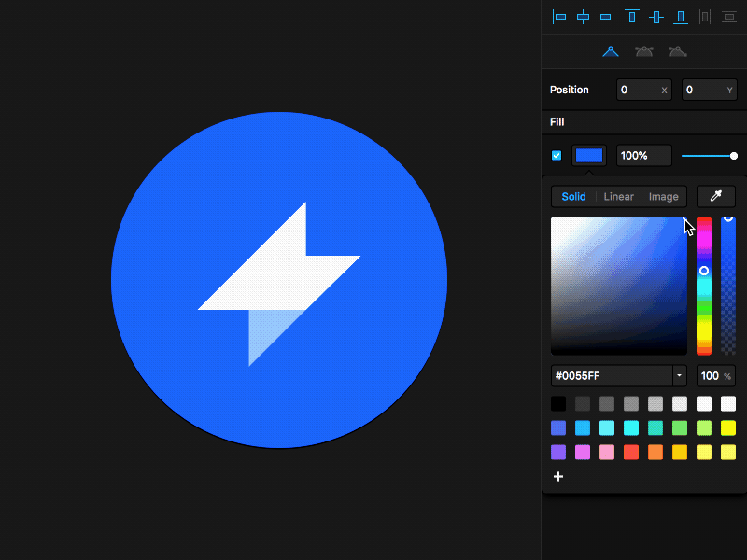Click the Fill section header
This screenshot has width=747, height=560.
point(558,121)
